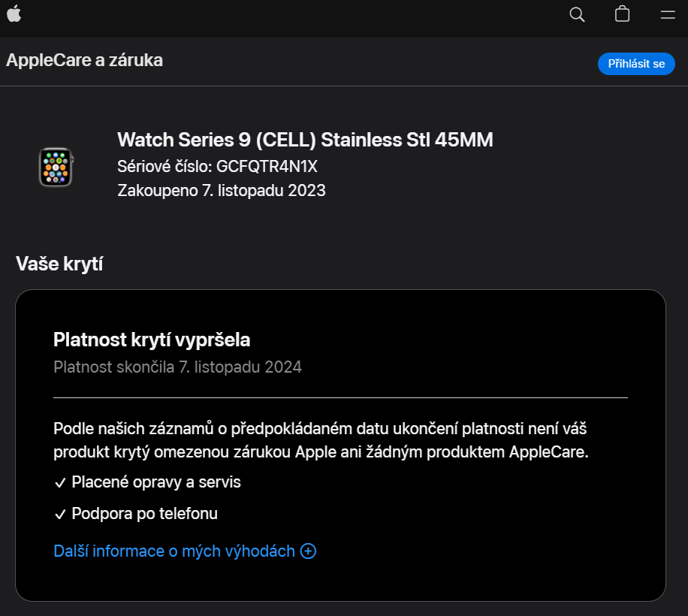Expand the Vaše krytí coverage card
Screen dimensions: 688x616
click(339, 443)
